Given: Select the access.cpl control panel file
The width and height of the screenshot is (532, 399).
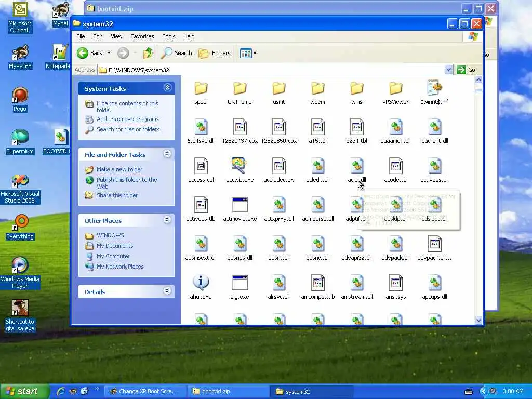Looking at the screenshot, I should [201, 171].
